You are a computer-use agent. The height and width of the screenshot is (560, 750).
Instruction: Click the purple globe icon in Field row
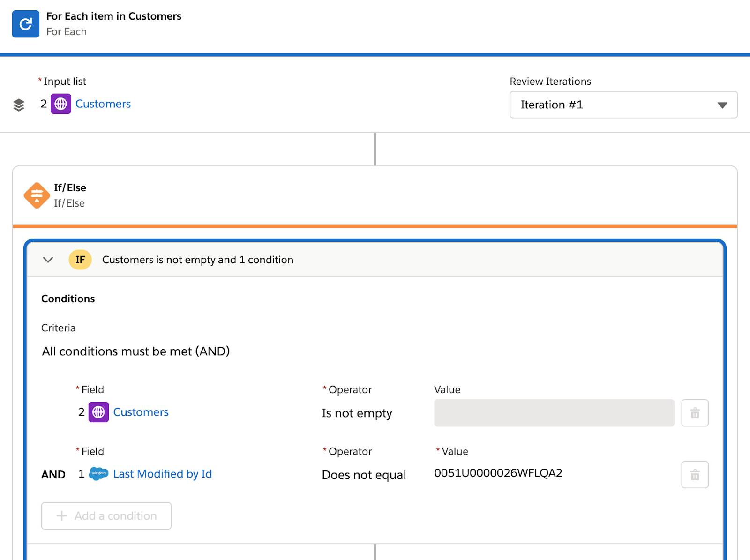(x=98, y=412)
